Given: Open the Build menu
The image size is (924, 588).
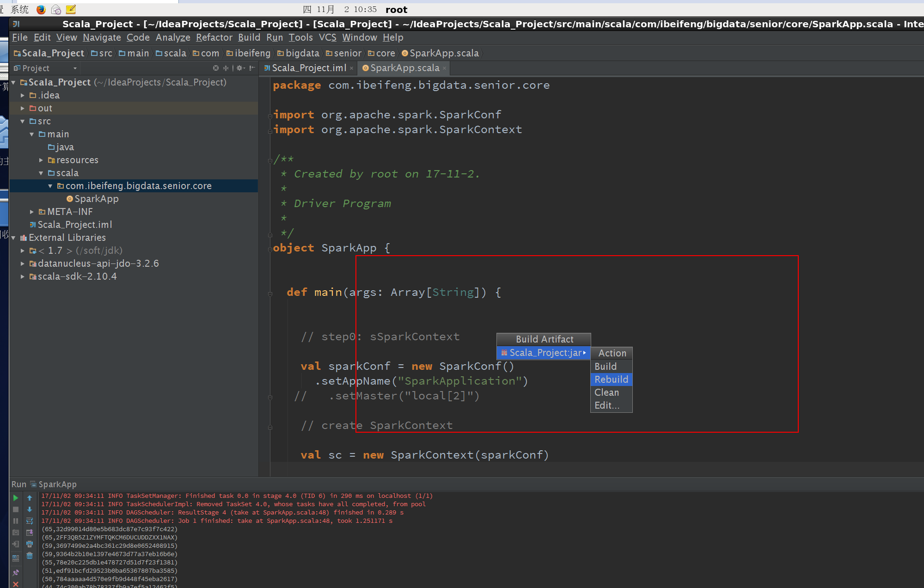Looking at the screenshot, I should coord(249,37).
